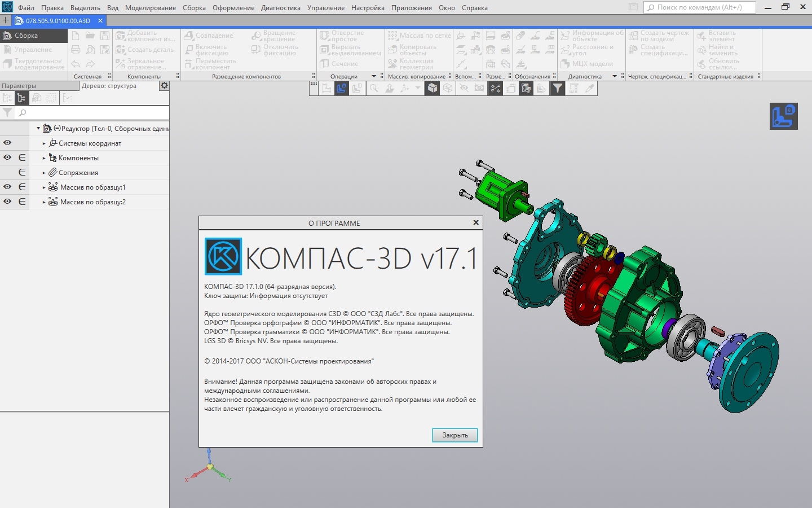Hide 'Системы координат' using its eye icon

point(7,143)
